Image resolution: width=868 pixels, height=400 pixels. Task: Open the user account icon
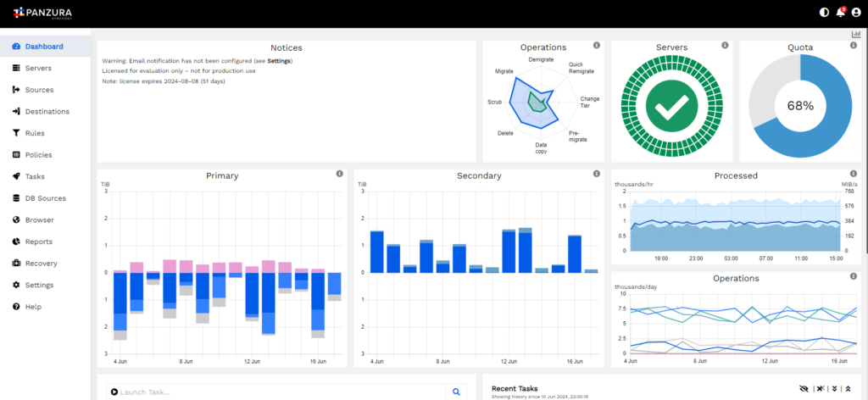[x=856, y=12]
